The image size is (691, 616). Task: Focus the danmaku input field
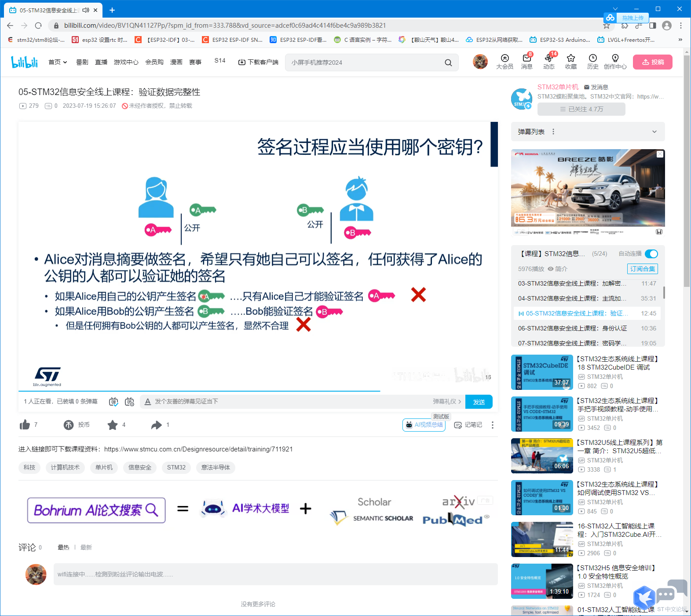pos(290,401)
